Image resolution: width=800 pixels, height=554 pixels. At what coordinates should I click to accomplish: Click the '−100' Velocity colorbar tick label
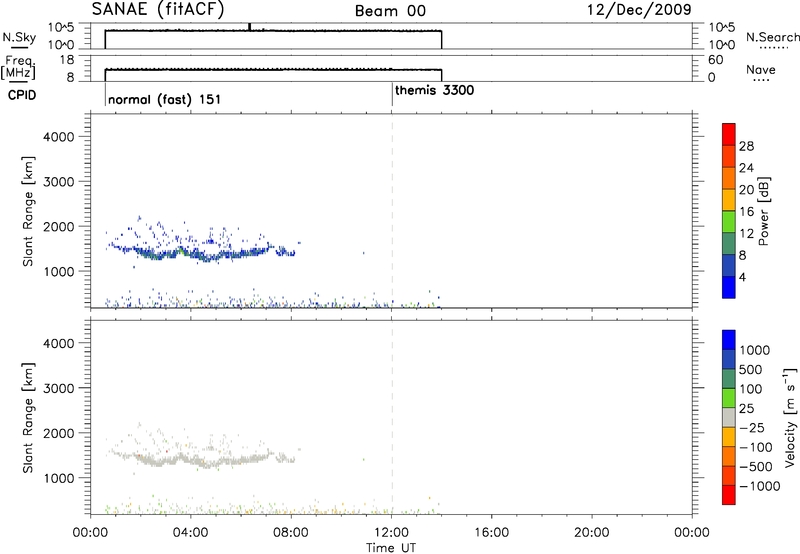(x=756, y=447)
